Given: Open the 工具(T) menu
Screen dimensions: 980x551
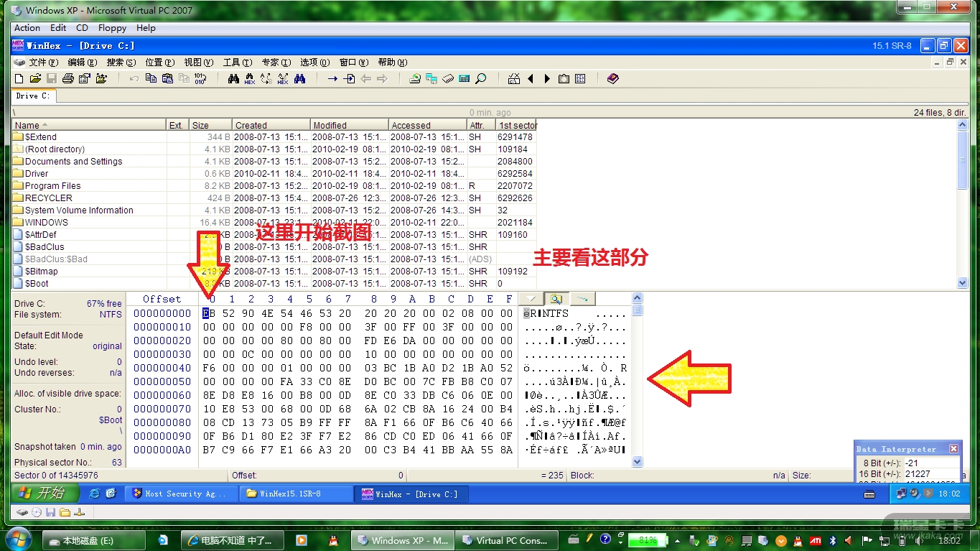Looking at the screenshot, I should tap(237, 62).
